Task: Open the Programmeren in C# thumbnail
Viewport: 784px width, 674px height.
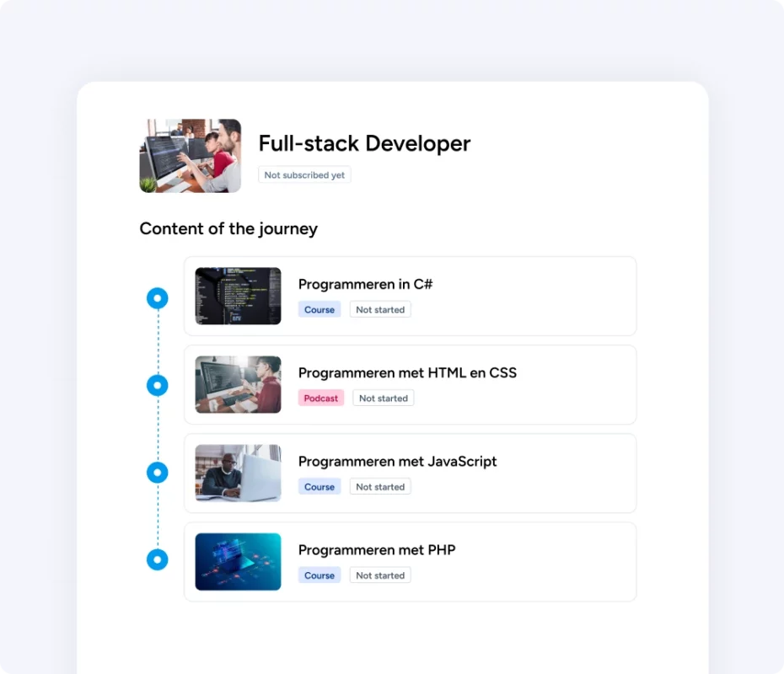Action: click(238, 297)
